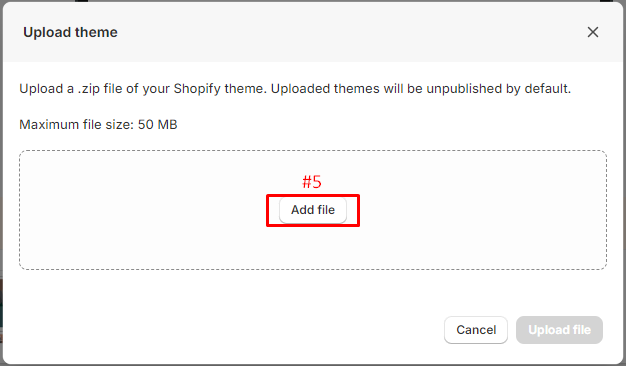Click empty drop zone space right of Add file
The width and height of the screenshot is (626, 366).
tap(483, 210)
